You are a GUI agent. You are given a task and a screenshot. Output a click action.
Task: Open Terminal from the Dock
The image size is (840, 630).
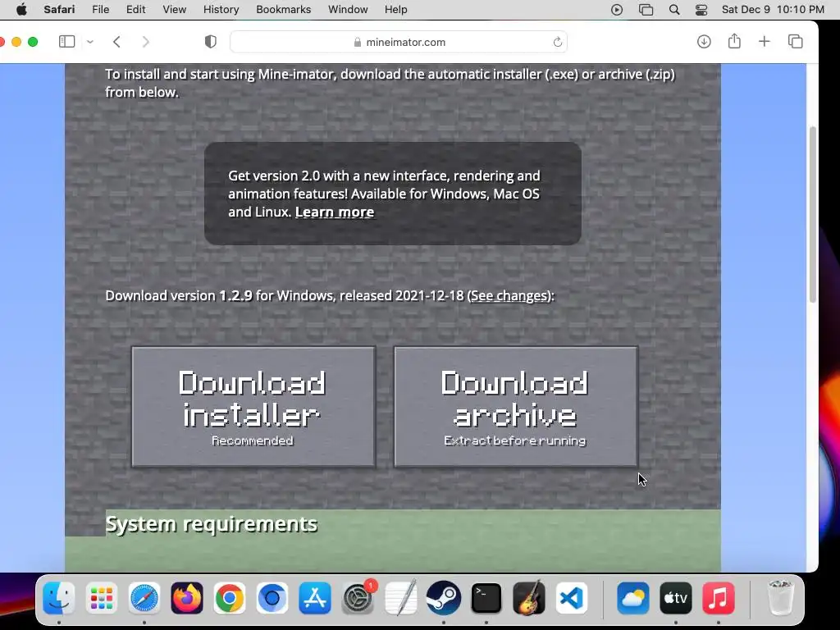486,598
